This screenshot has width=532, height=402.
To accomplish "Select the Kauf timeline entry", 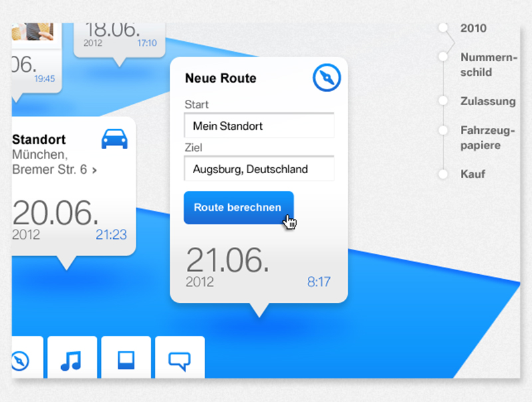I will click(473, 174).
